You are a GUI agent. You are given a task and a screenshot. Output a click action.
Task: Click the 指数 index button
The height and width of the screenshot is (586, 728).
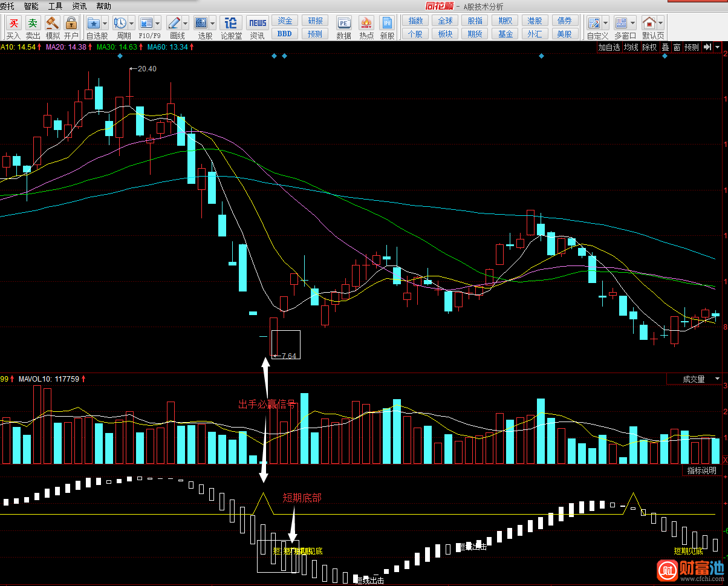(415, 21)
